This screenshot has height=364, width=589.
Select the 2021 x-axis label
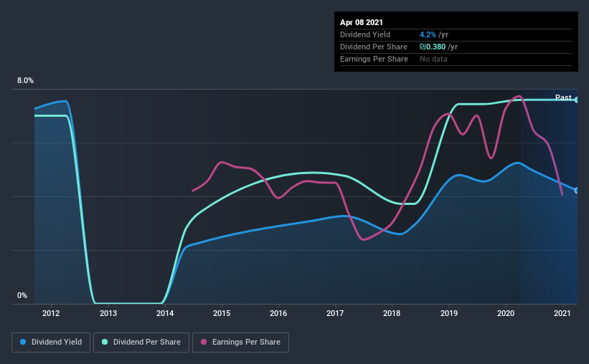click(x=562, y=313)
